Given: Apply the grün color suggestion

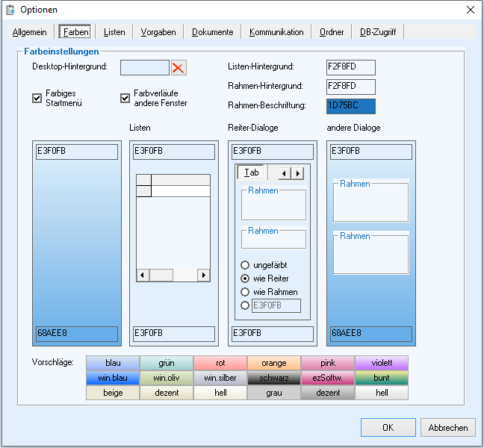Looking at the screenshot, I should click(167, 363).
